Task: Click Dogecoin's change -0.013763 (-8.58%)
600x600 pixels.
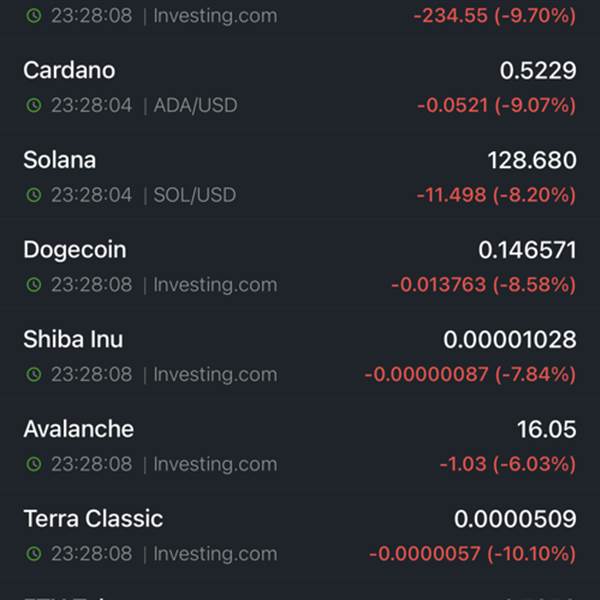Action: click(x=484, y=285)
